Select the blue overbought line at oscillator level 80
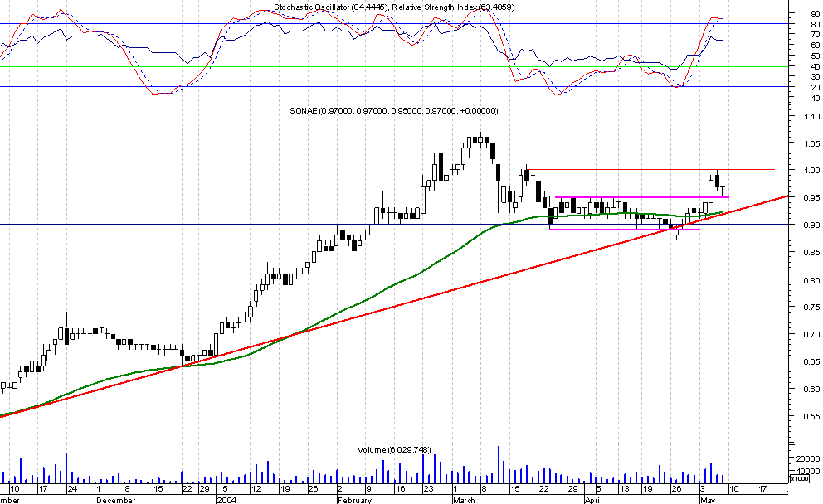The image size is (823, 504). point(393,23)
